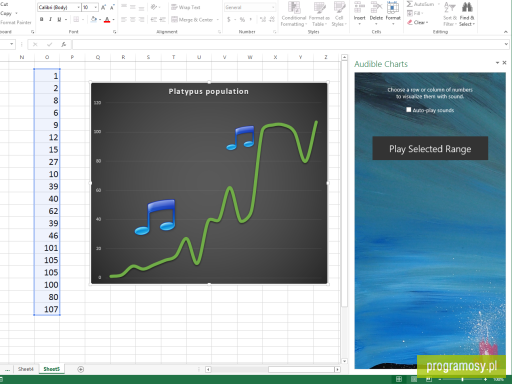Click Insert cells button
The height and width of the screenshot is (384, 512).
click(359, 13)
